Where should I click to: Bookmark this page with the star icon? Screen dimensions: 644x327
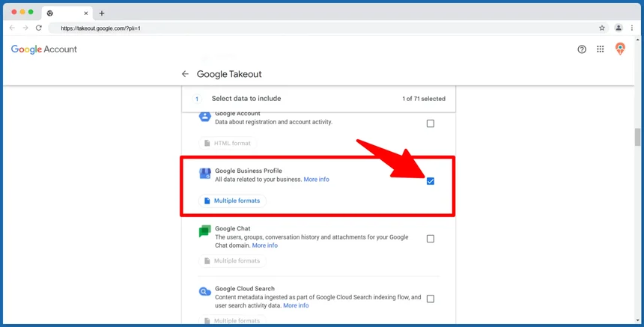click(602, 28)
